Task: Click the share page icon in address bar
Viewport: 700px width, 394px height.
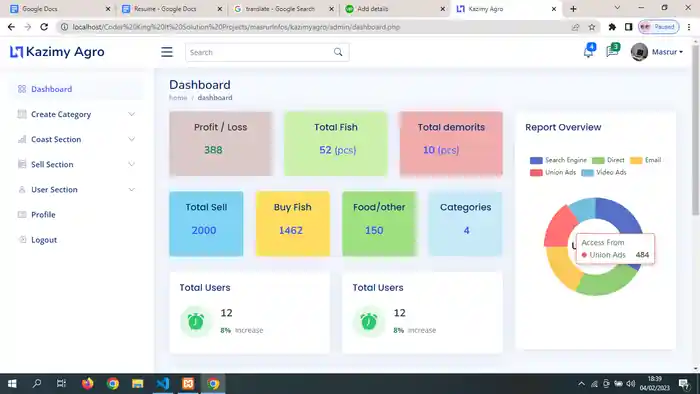Action: pyautogui.click(x=575, y=27)
